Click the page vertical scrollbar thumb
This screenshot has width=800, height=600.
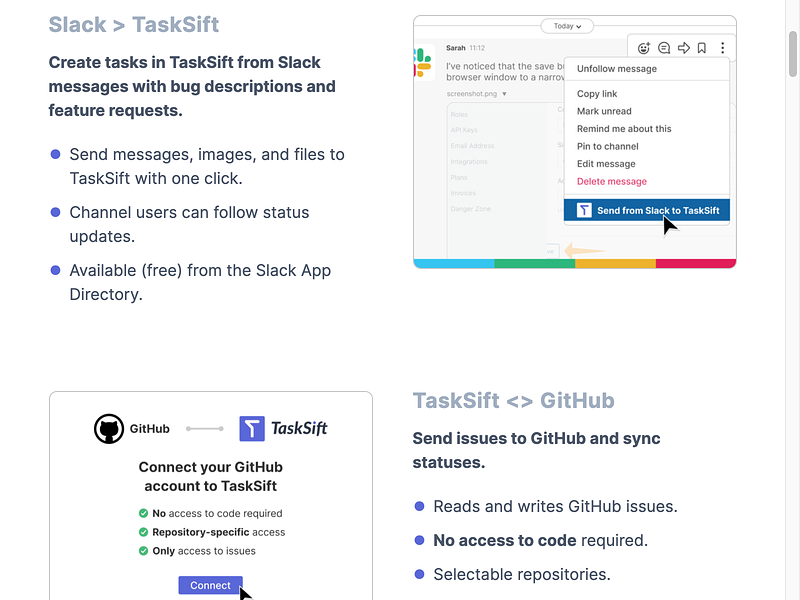[x=793, y=54]
